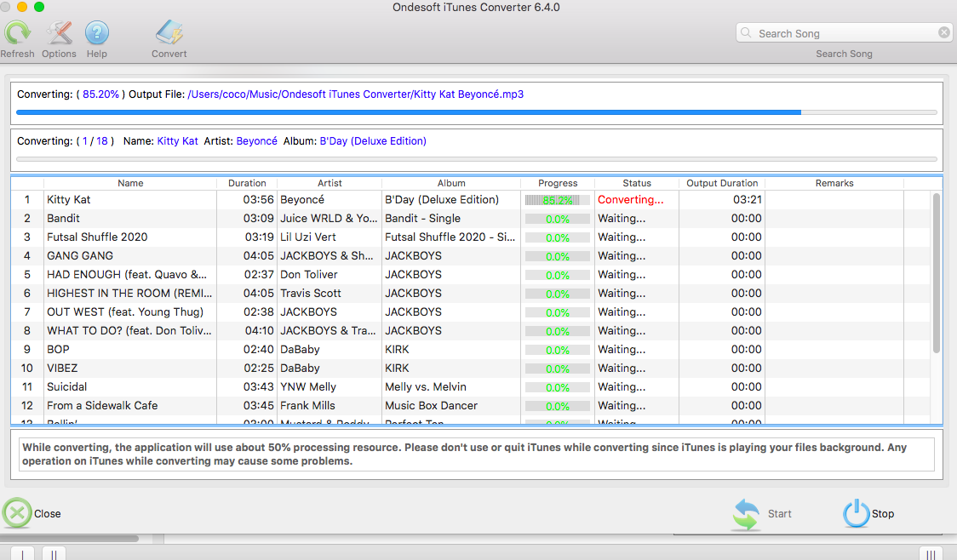Click the YNW Melly artist cell
The width and height of the screenshot is (957, 560).
pos(308,386)
